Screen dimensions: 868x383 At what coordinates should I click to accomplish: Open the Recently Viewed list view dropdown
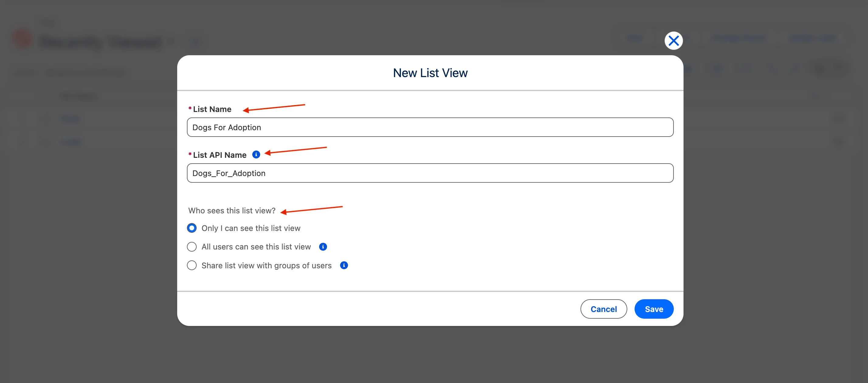171,41
